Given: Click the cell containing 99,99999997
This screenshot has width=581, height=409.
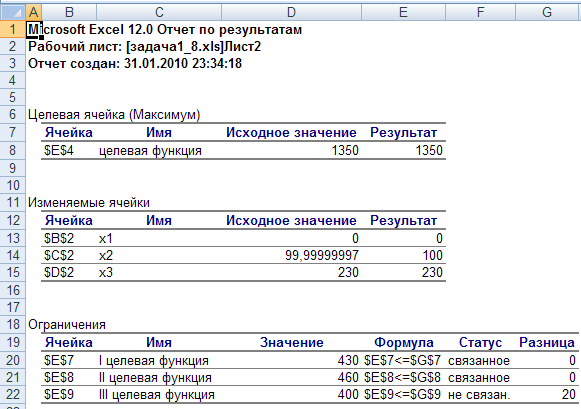Looking at the screenshot, I should [291, 256].
